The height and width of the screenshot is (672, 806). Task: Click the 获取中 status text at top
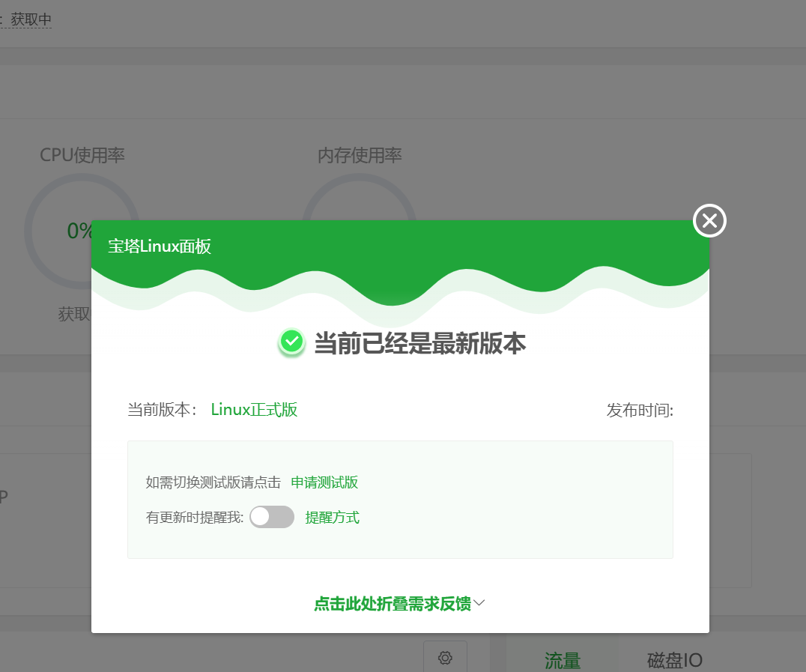pyautogui.click(x=31, y=19)
